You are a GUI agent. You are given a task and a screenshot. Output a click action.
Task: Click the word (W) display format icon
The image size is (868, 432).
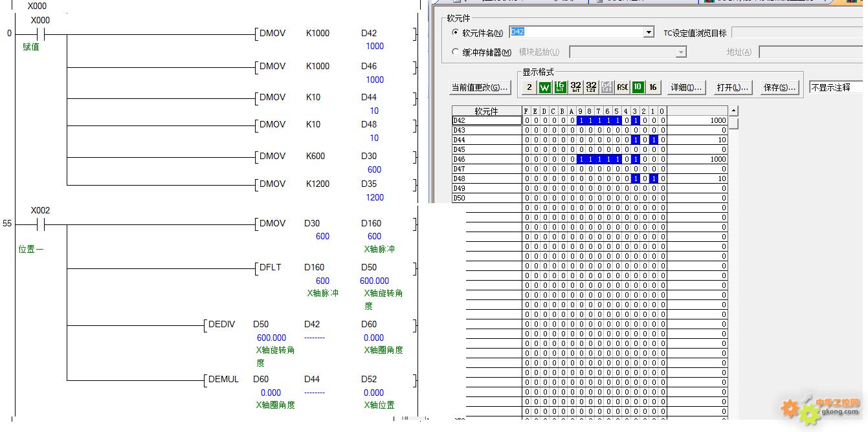(x=544, y=87)
